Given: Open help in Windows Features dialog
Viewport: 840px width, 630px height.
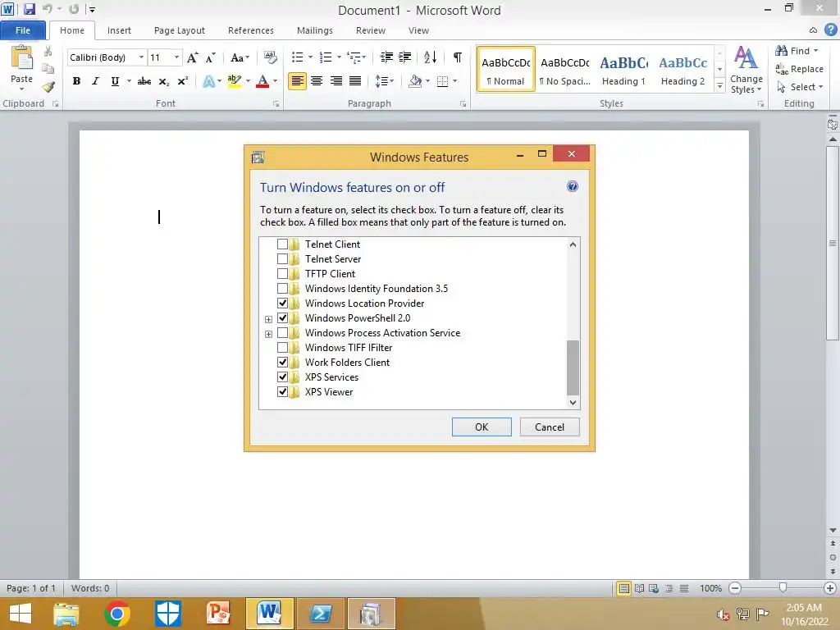Looking at the screenshot, I should click(x=572, y=186).
